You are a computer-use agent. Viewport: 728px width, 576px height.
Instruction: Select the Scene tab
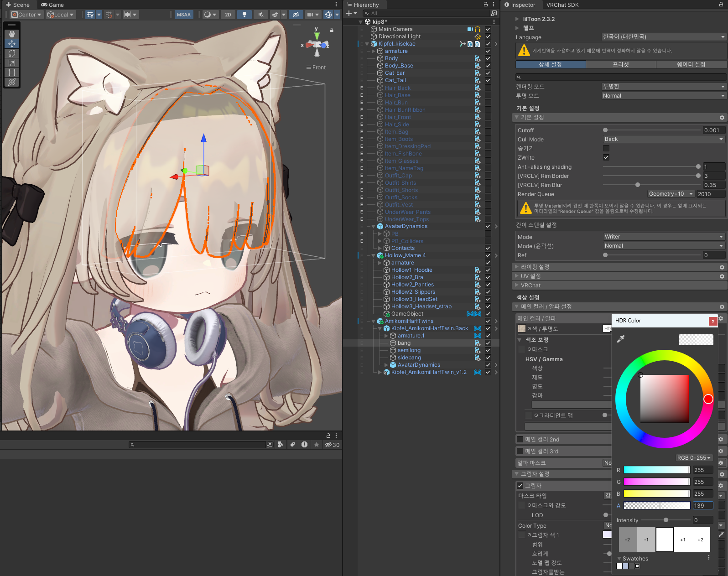[x=18, y=5]
